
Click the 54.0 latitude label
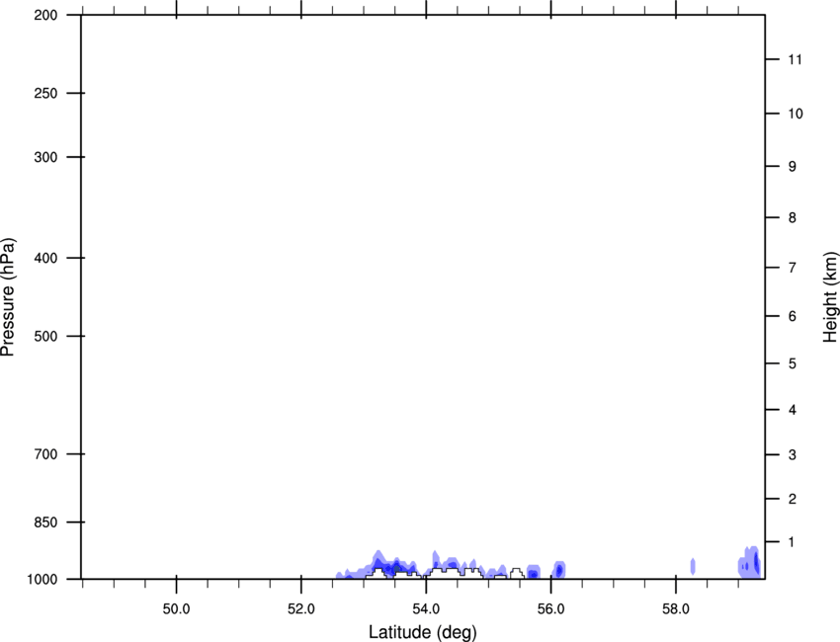click(427, 609)
